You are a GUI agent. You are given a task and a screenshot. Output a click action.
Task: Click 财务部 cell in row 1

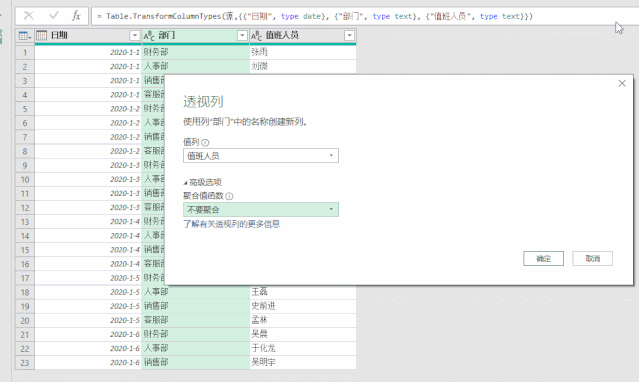click(x=196, y=52)
